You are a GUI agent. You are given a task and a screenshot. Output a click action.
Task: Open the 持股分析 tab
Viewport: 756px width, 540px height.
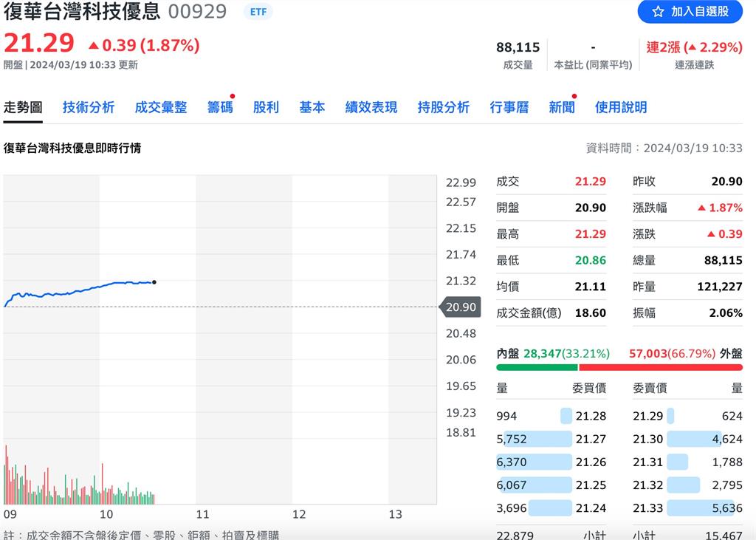tap(443, 107)
